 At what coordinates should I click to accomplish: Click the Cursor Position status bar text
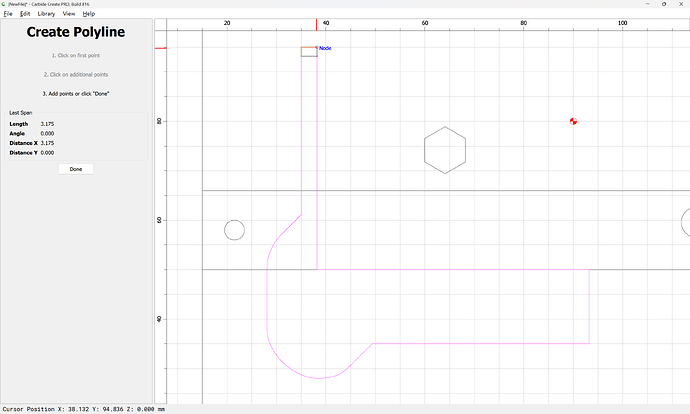click(84, 409)
